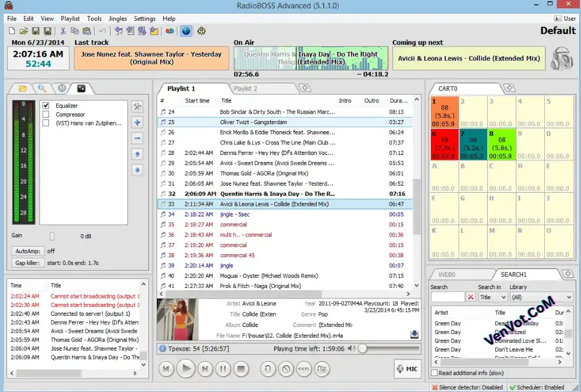Open the file browser folder tab
This screenshot has width=581, height=392.
[22, 88]
